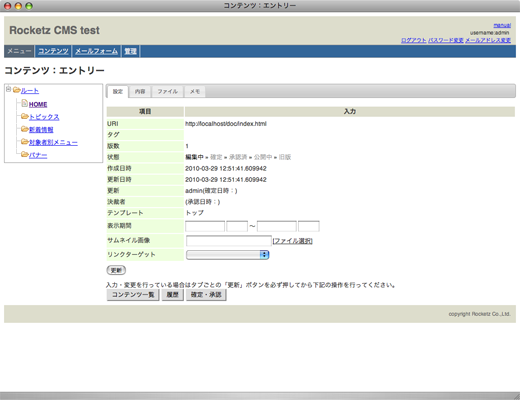The image size is (520, 400).
Task: Open the トピックス folder link
Action: point(44,117)
